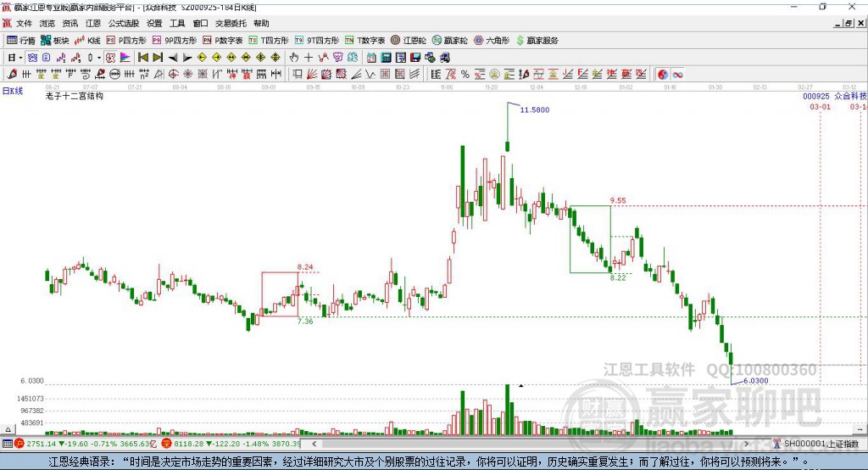Open the 六角形 hexagon tool
This screenshot has width=868, height=470.
(x=492, y=41)
